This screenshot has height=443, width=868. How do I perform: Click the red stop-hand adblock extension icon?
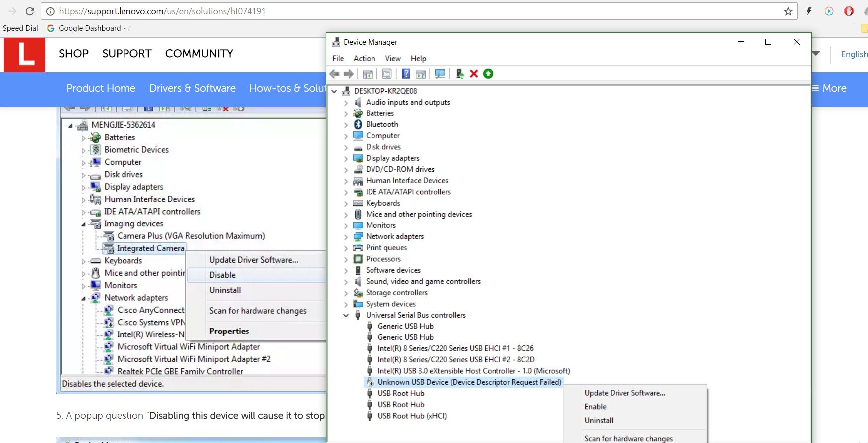click(x=849, y=11)
